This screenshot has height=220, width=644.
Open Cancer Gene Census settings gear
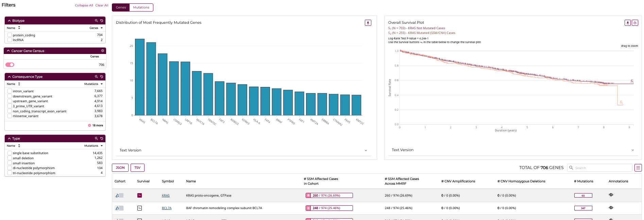click(103, 51)
